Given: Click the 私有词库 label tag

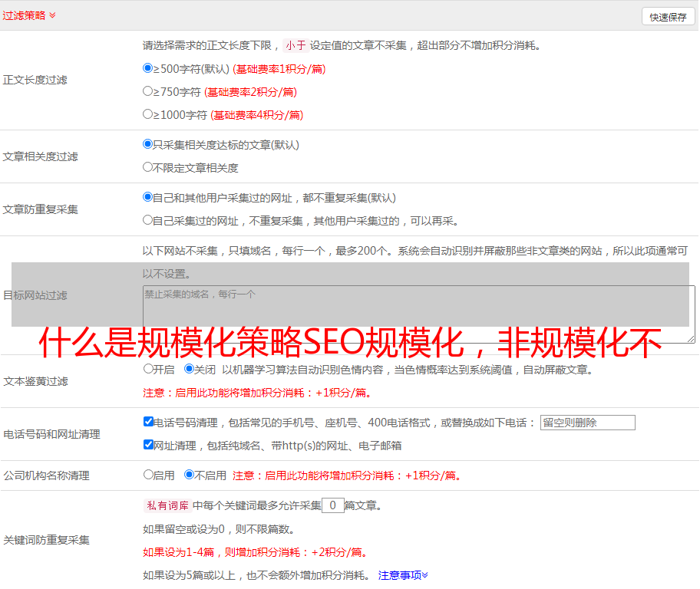Looking at the screenshot, I should [x=166, y=505].
